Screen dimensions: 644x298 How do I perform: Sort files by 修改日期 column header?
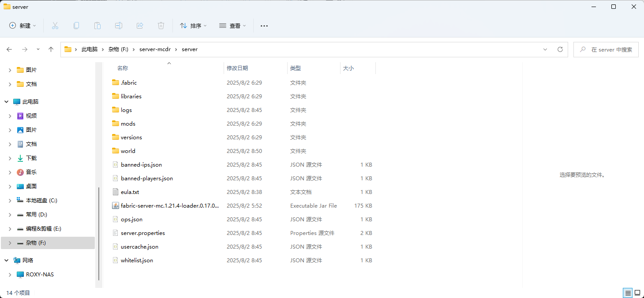(x=237, y=68)
